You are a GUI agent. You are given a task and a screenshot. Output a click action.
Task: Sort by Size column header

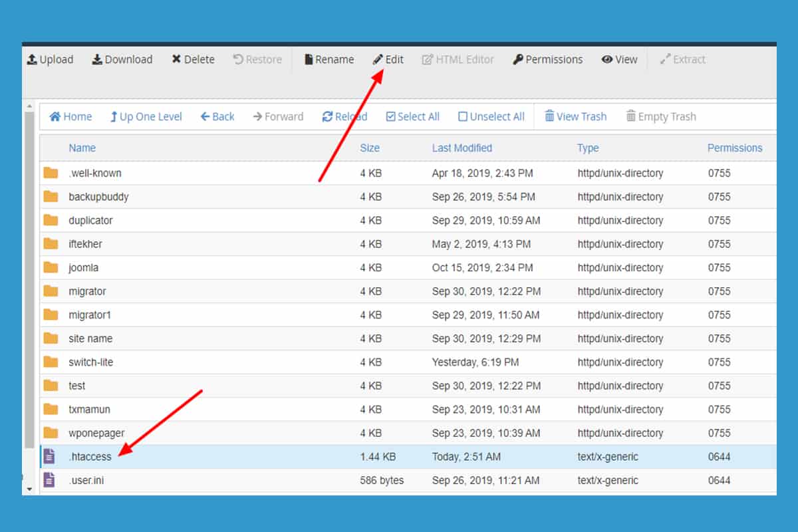pos(370,148)
